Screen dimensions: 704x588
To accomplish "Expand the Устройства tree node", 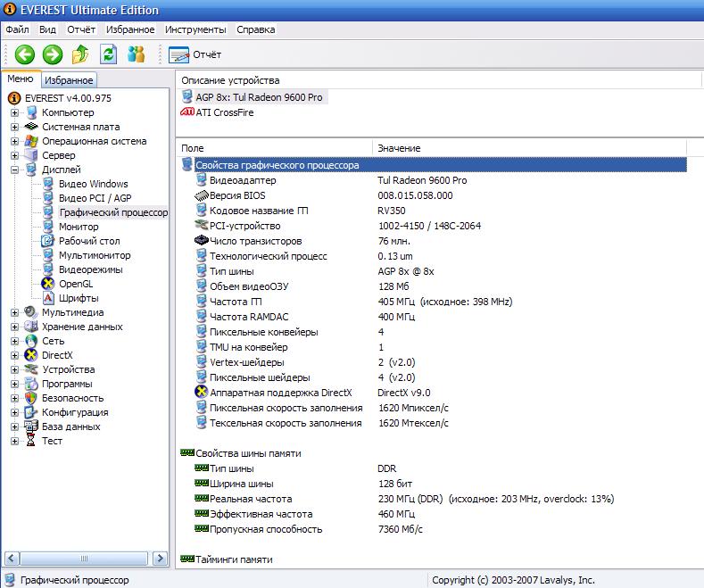I will (14, 370).
